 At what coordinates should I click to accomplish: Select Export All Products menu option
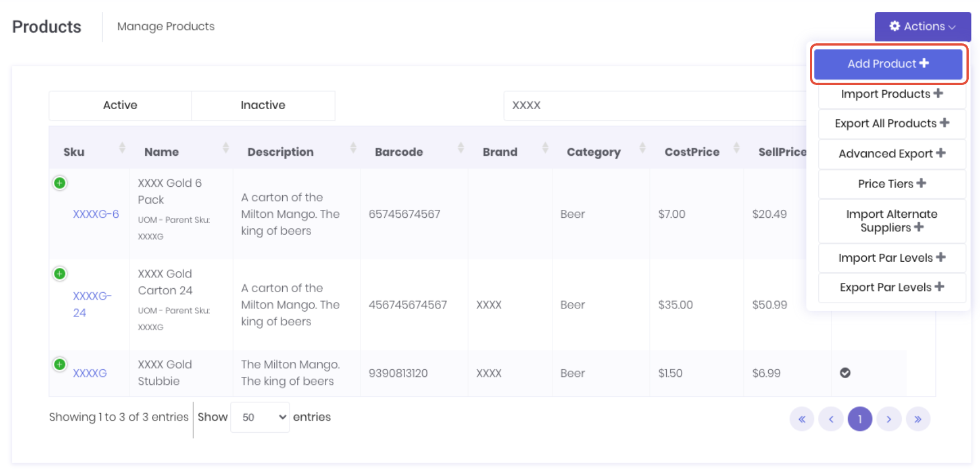tap(892, 124)
